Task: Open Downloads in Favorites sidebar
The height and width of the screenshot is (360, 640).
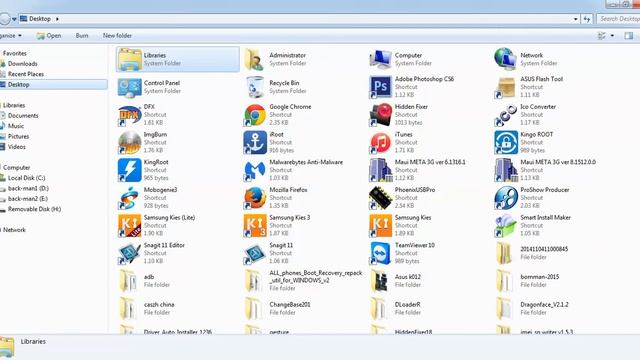Action: (x=22, y=64)
